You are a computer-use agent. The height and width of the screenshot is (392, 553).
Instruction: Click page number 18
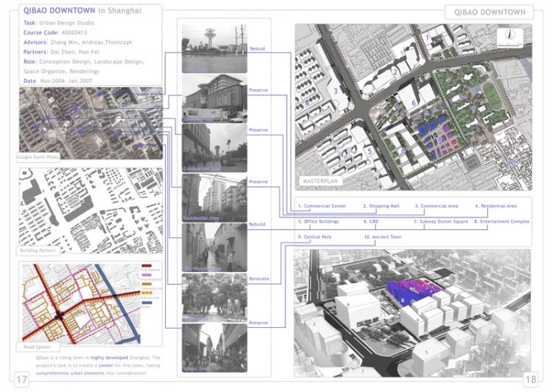pos(531,379)
